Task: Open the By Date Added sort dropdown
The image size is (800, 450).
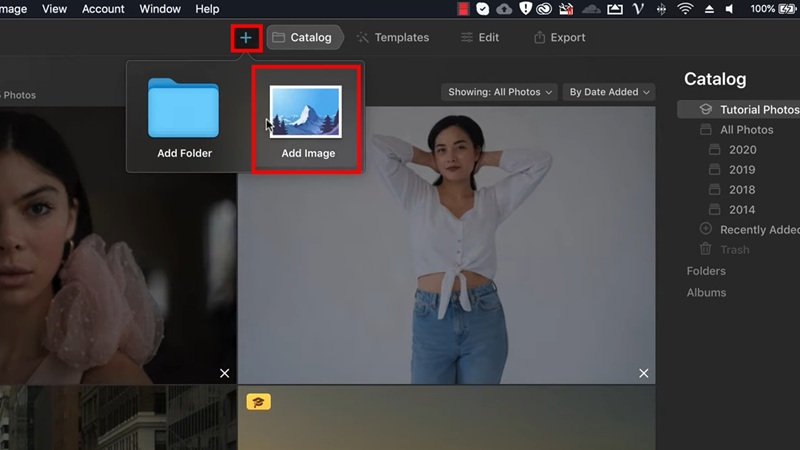Action: point(609,92)
